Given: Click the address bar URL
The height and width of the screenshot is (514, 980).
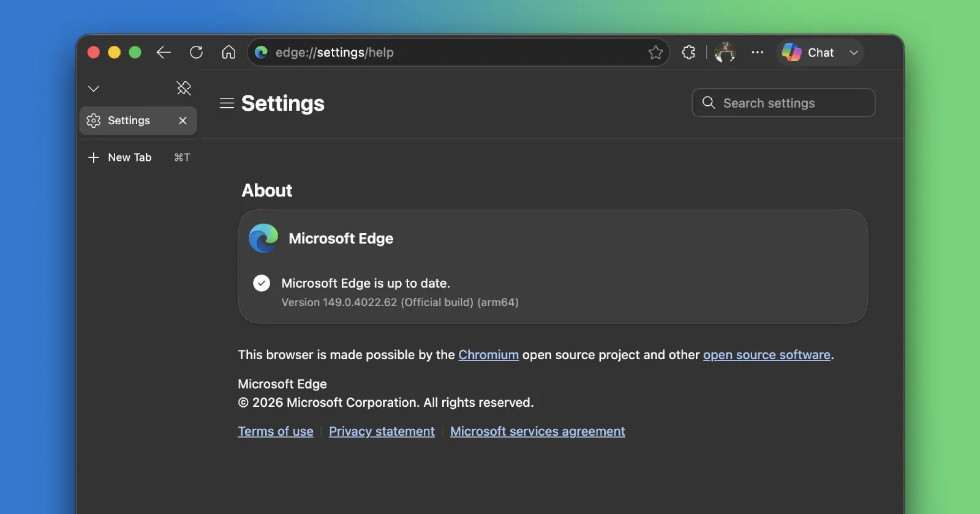Looking at the screenshot, I should 334,53.
